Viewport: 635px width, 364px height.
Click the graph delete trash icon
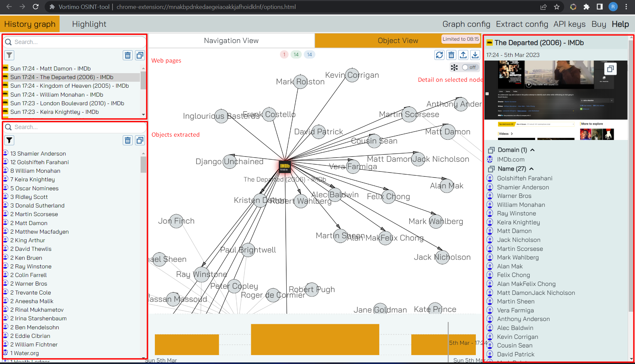451,55
